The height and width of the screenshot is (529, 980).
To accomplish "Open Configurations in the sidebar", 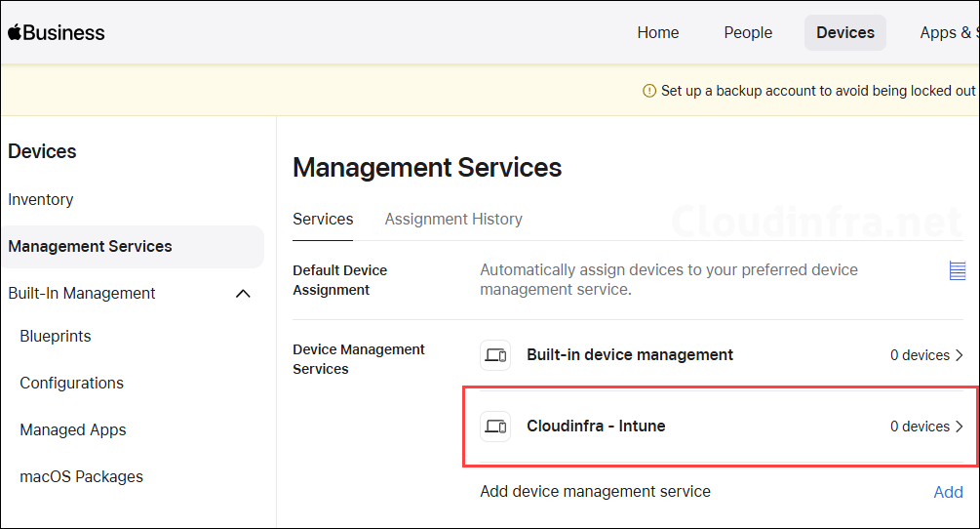I will (72, 383).
